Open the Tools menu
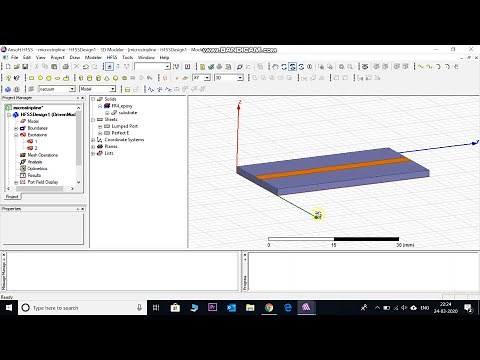480x360 pixels. 127,58
